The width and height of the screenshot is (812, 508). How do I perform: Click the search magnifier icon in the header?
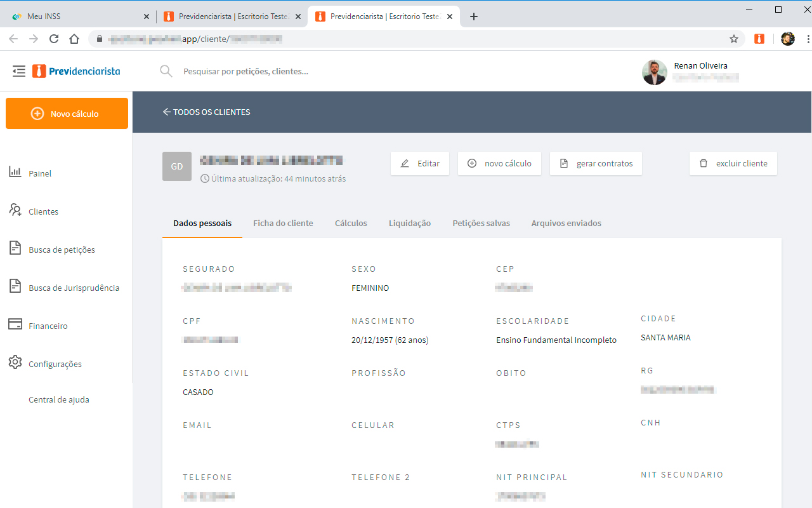click(x=166, y=71)
